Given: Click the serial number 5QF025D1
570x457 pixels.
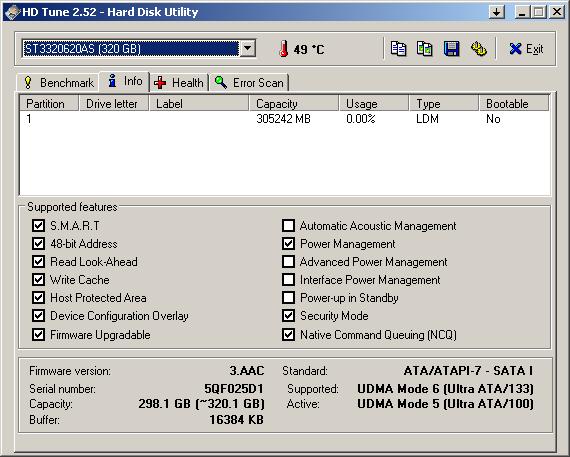Looking at the screenshot, I should (x=234, y=389).
